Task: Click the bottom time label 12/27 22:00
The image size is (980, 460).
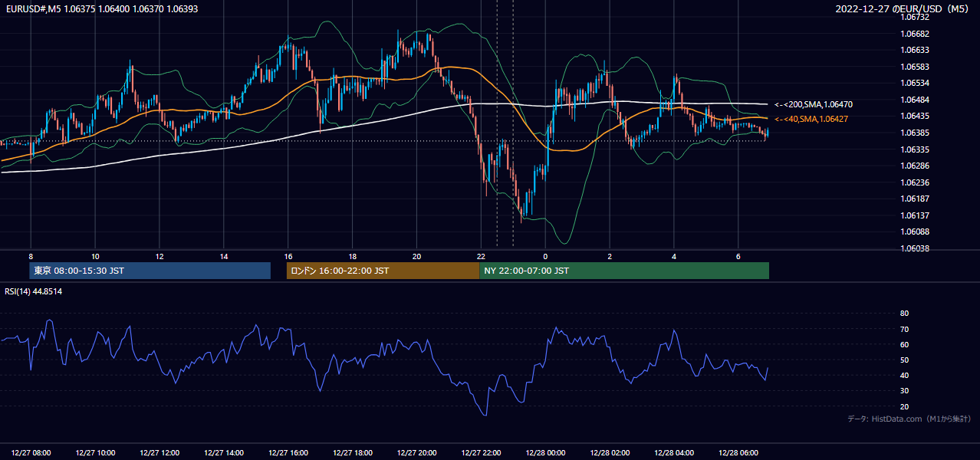Action: tap(481, 453)
